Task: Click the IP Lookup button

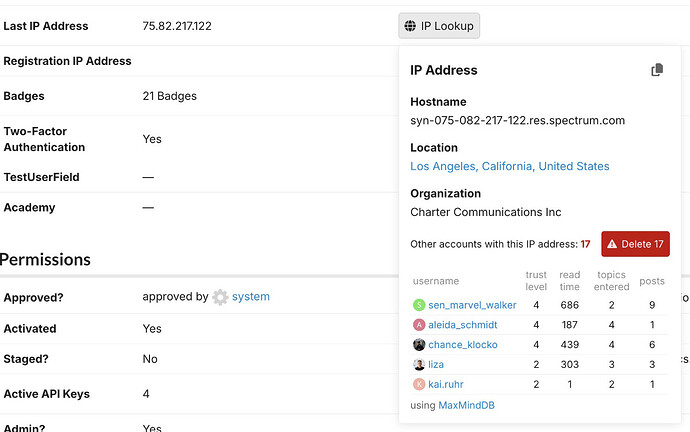Action: 439,26
